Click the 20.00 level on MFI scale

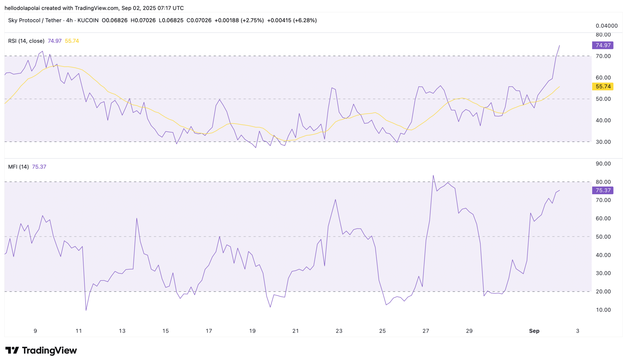[603, 291]
